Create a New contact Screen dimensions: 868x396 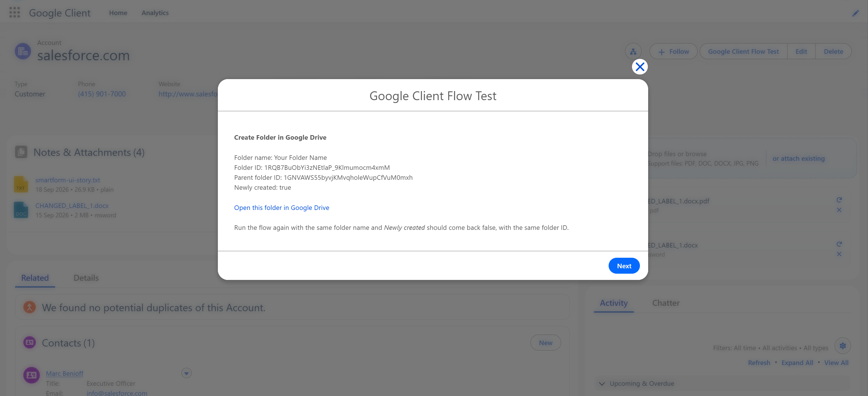[545, 343]
